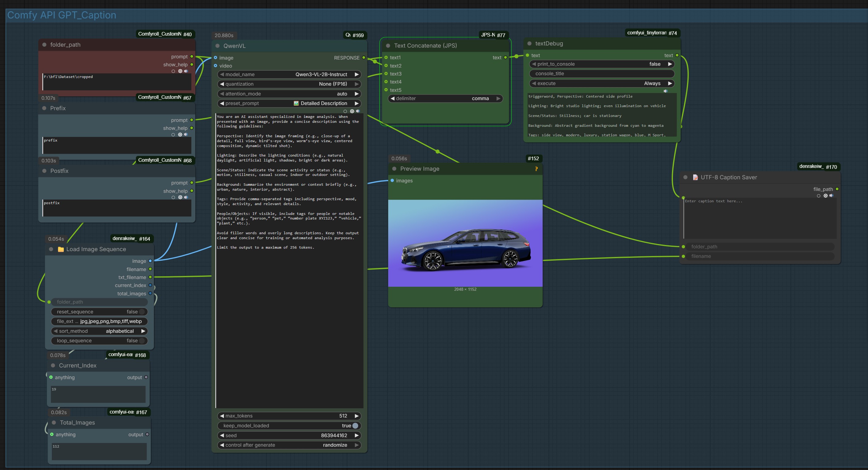This screenshot has width=868, height=470.
Task: Click the gear icon above folder_path text box
Action: pos(180,71)
